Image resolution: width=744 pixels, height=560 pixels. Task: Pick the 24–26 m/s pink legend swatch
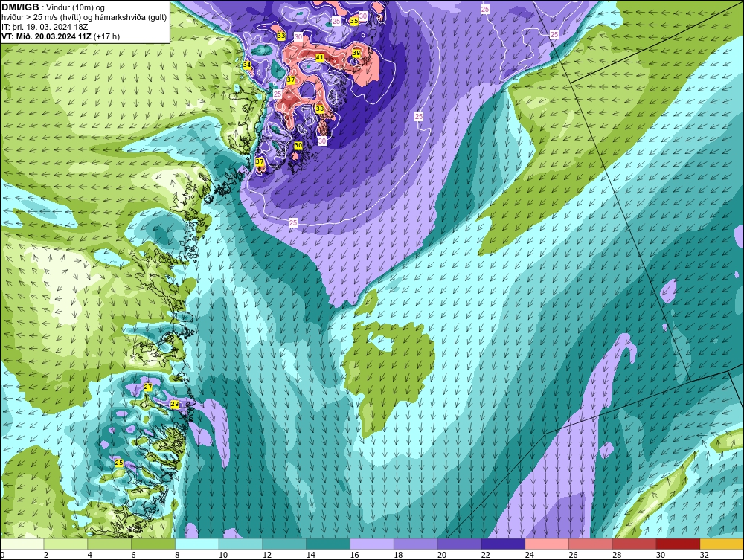click(547, 544)
